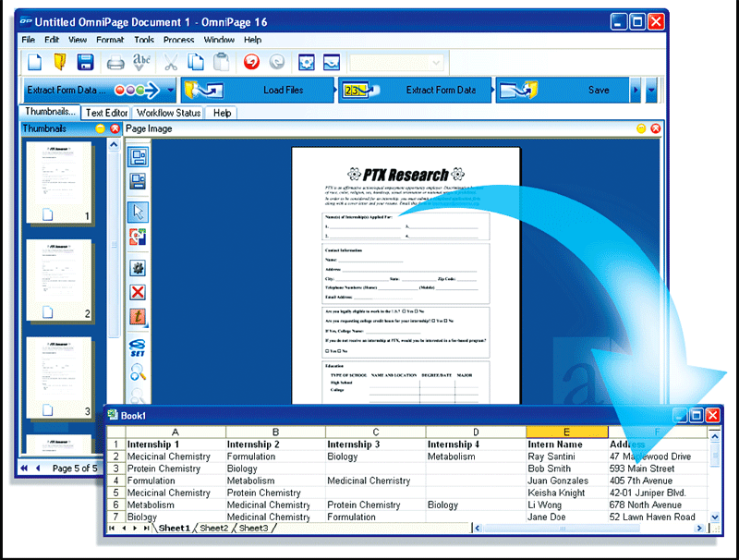Viewport: 739px width, 560px height.
Task: Click the Book1 horizontal scrollbar
Action: point(591,529)
